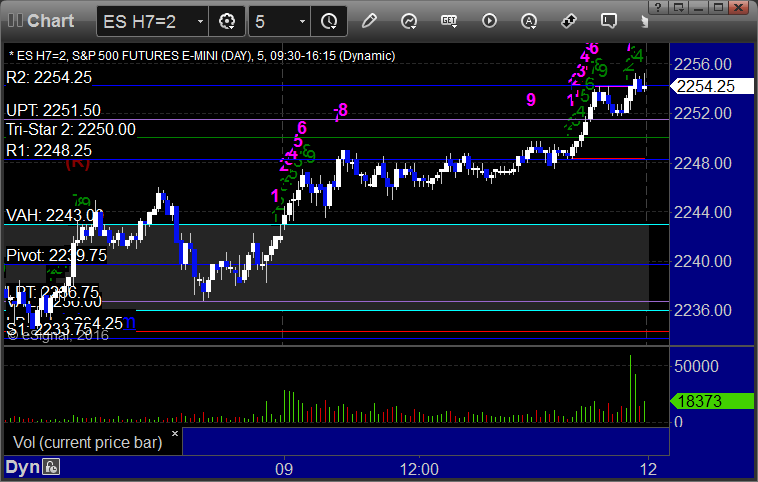Click the chart settings gear icon
758x482 pixels.
(227, 21)
